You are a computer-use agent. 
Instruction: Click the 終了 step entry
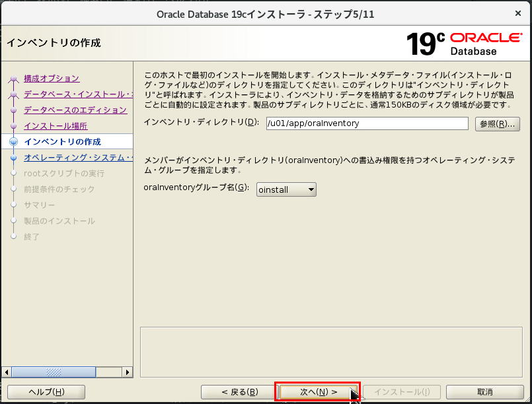[x=32, y=236]
